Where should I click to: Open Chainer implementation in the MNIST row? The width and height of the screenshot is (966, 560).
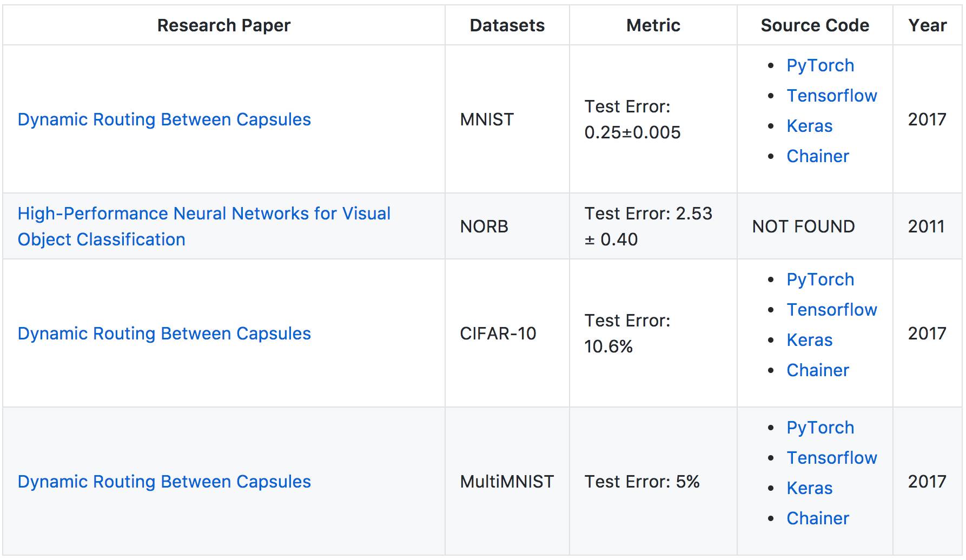pos(817,156)
